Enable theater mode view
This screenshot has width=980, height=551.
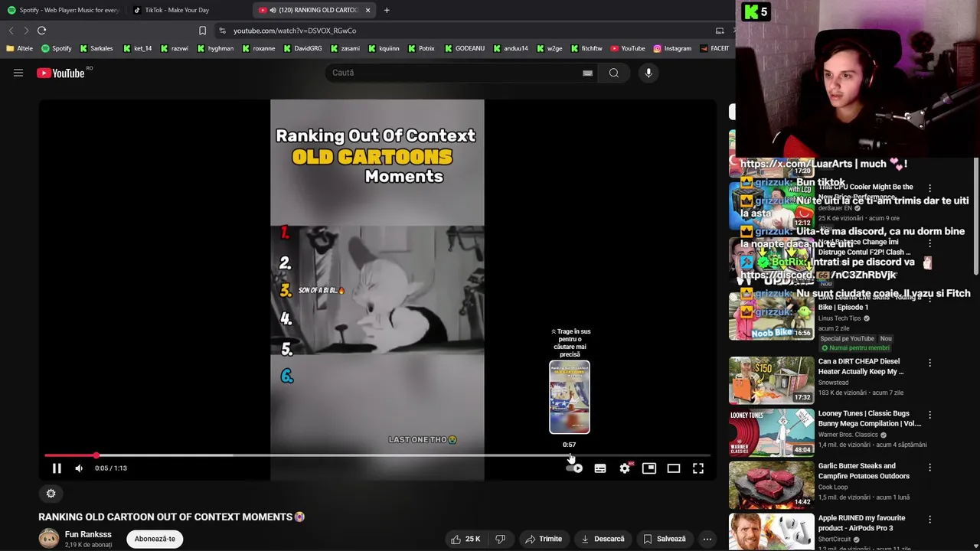(x=674, y=468)
